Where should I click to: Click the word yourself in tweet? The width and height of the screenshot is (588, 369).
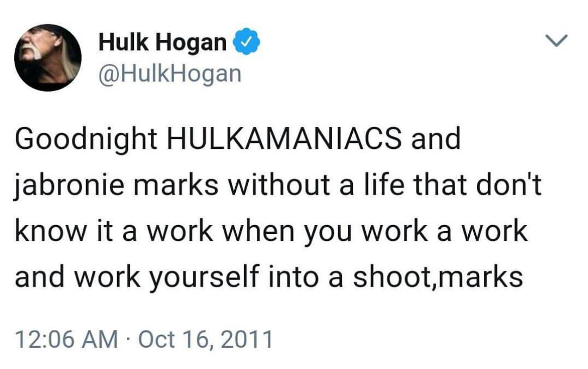[204, 279]
